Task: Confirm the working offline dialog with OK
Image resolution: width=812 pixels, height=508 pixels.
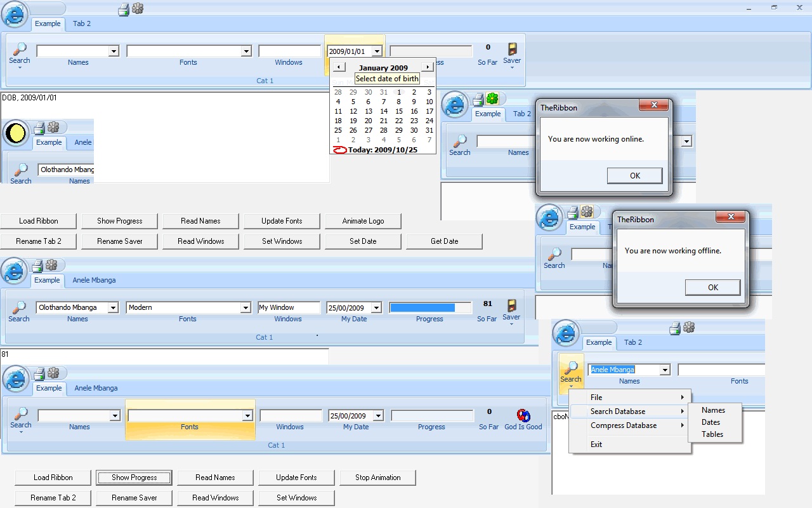Action: (x=712, y=288)
